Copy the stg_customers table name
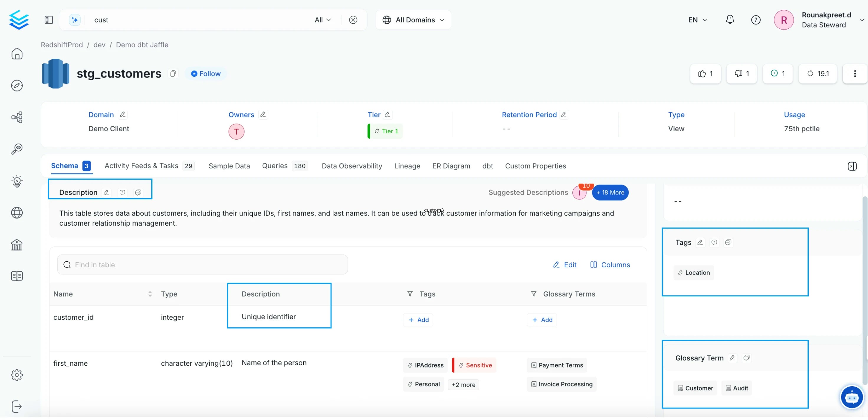The height and width of the screenshot is (420, 868). [173, 74]
